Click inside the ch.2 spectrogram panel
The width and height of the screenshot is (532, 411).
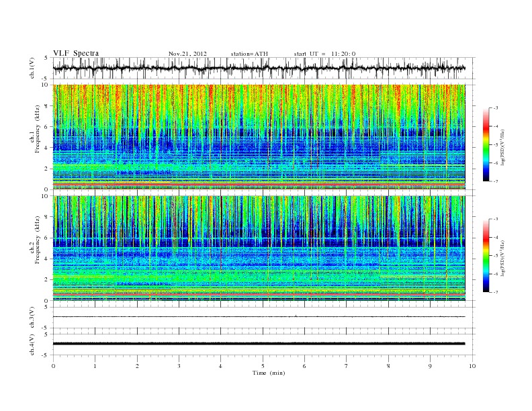tap(259, 248)
